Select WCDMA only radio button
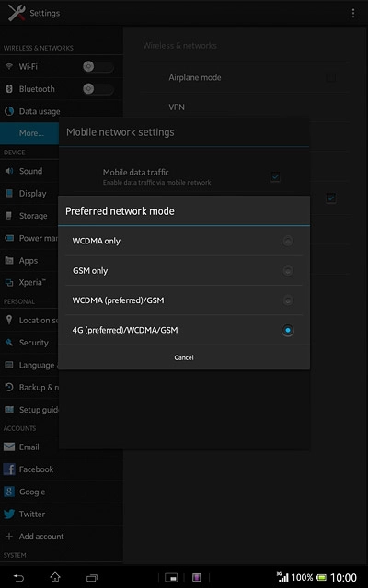This screenshot has height=588, width=368. (x=288, y=241)
